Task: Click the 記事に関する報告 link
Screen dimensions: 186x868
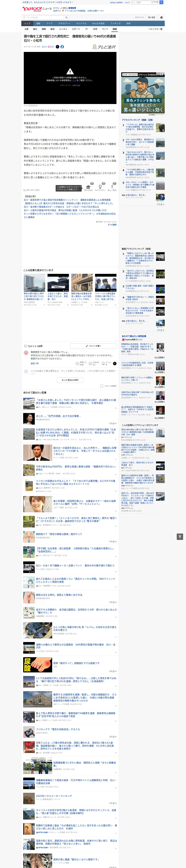Action: point(31,190)
